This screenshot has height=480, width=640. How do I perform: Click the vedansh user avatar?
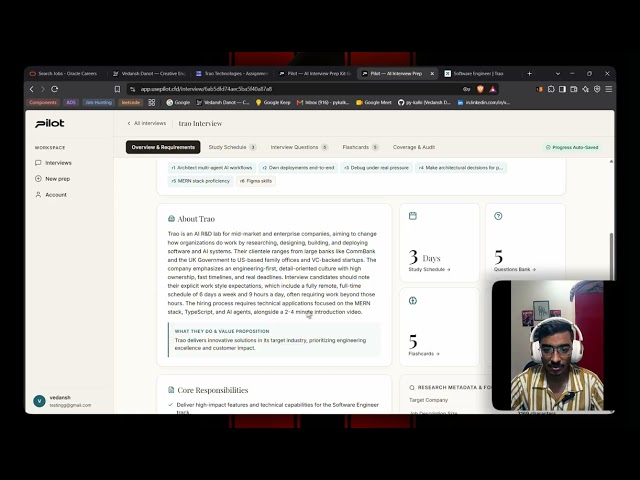[x=40, y=401]
